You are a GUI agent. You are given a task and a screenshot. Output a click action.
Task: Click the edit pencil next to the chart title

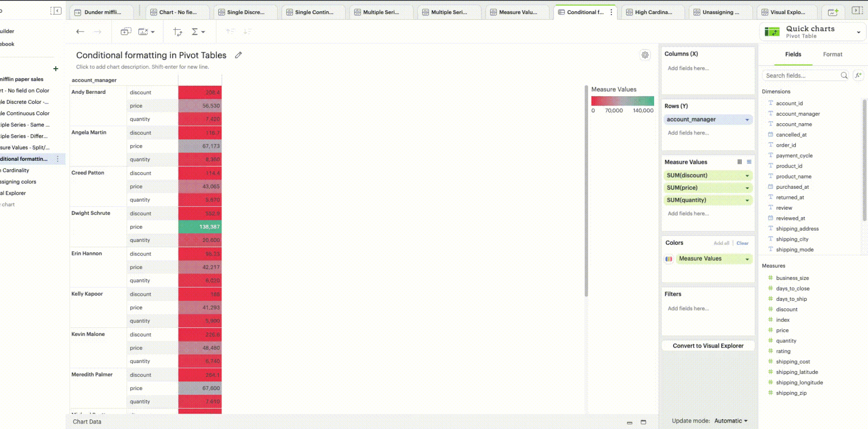(238, 55)
